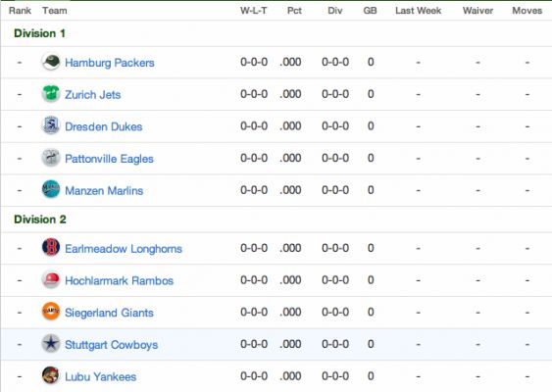Click the Siegerland Giants orange logo icon
Screen dimensions: 552x392
[51, 312]
